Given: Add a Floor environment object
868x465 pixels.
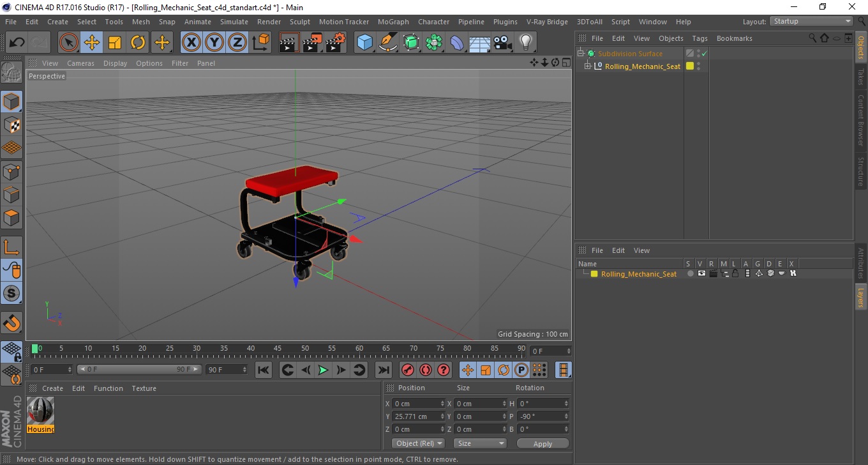Looking at the screenshot, I should pos(479,43).
